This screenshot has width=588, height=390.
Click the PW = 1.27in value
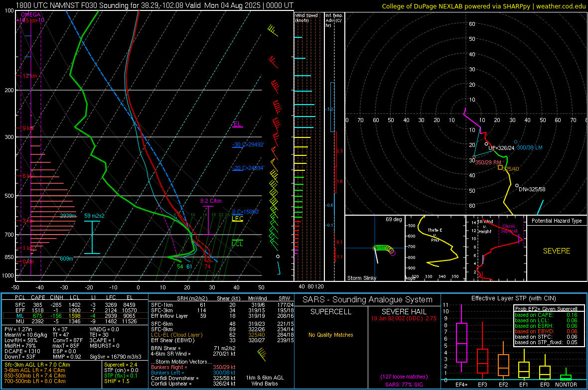point(18,329)
